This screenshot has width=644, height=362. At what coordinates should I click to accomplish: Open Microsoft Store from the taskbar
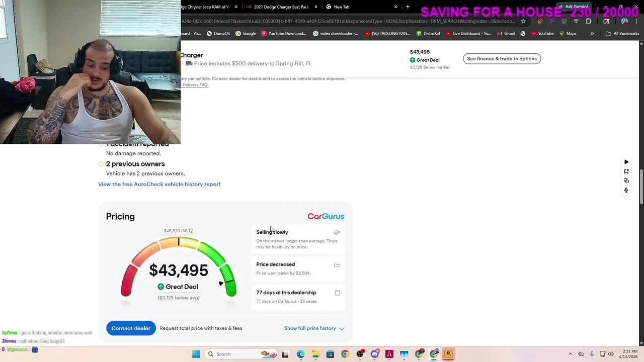pyautogui.click(x=330, y=354)
